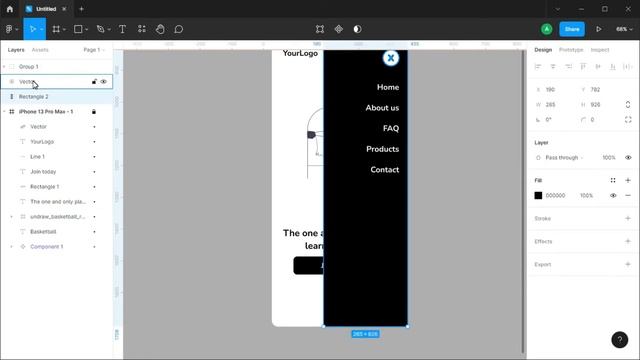
Task: Expand the Group 1 layer
Action: (4, 67)
